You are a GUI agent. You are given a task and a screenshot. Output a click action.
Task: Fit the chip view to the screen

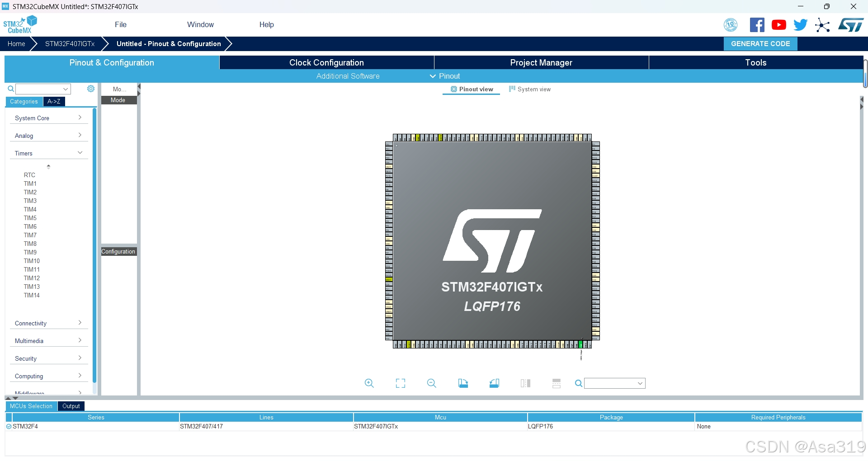[x=401, y=383]
